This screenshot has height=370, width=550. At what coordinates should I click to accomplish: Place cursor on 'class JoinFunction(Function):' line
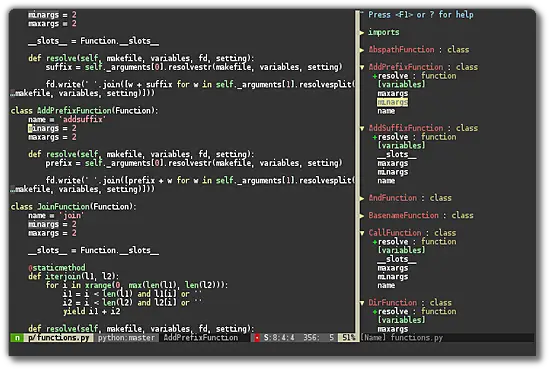(73, 207)
